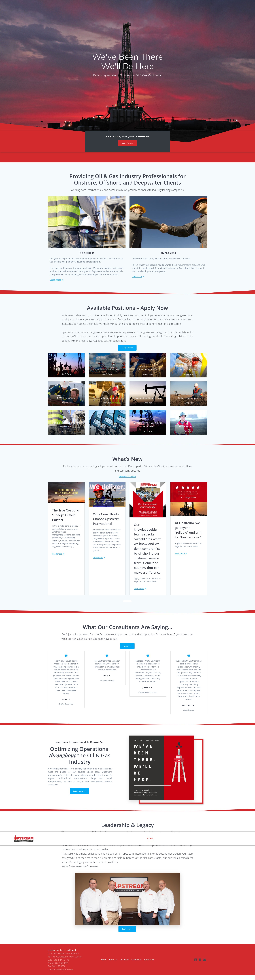Apply Now for MWD Engineer position
The height and width of the screenshot is (980, 255).
click(x=66, y=402)
